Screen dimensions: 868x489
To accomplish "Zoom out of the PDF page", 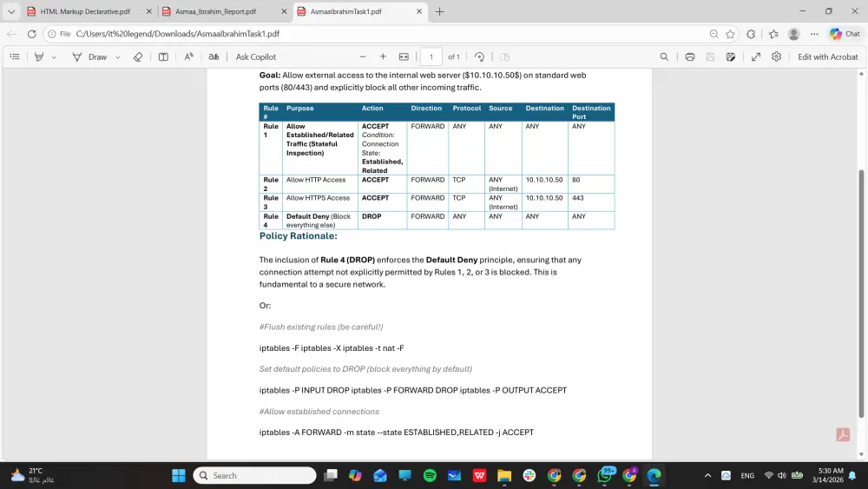I will pos(363,56).
